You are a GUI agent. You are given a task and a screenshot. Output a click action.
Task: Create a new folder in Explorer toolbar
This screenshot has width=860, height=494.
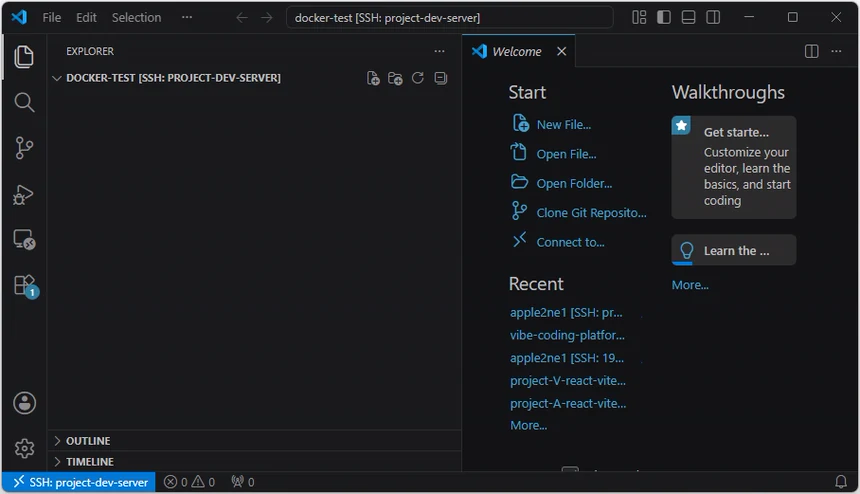[x=395, y=78]
